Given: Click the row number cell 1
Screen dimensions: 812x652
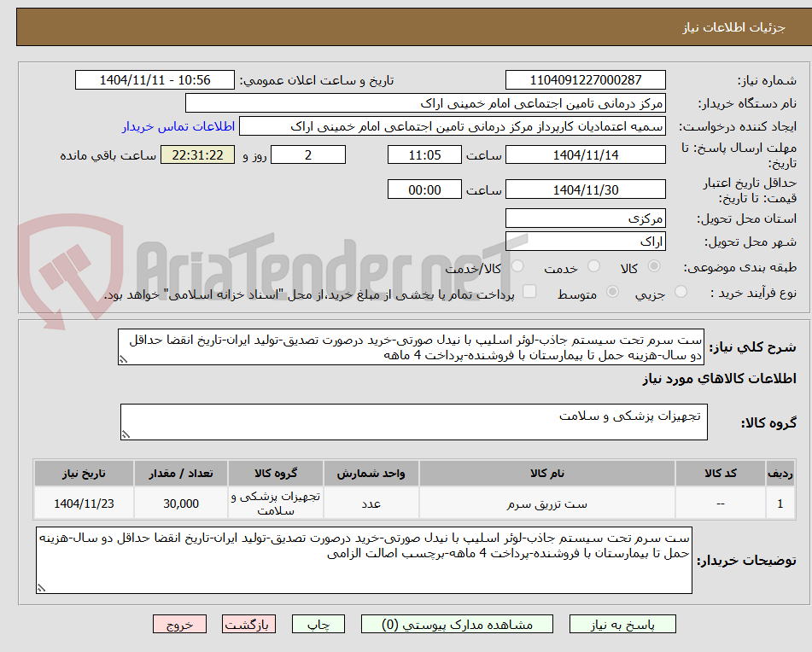Looking at the screenshot, I should pos(780,504).
